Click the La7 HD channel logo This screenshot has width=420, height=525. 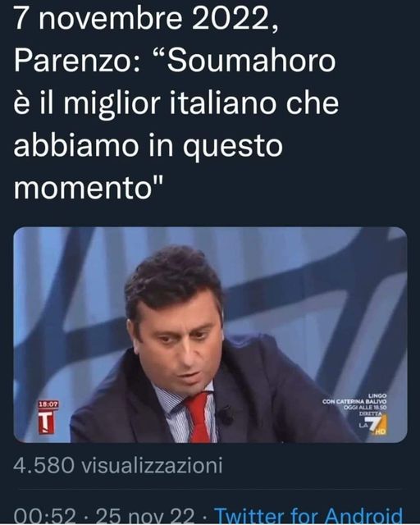(x=372, y=427)
